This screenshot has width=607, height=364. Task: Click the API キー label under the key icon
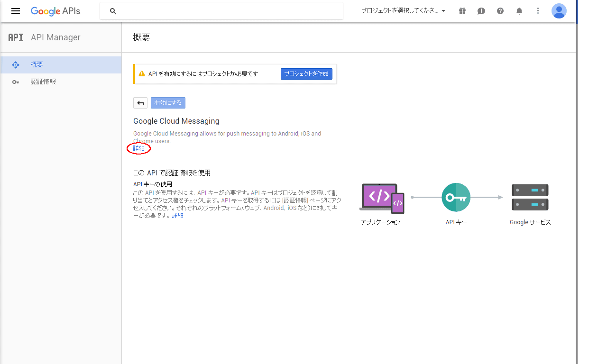(456, 222)
